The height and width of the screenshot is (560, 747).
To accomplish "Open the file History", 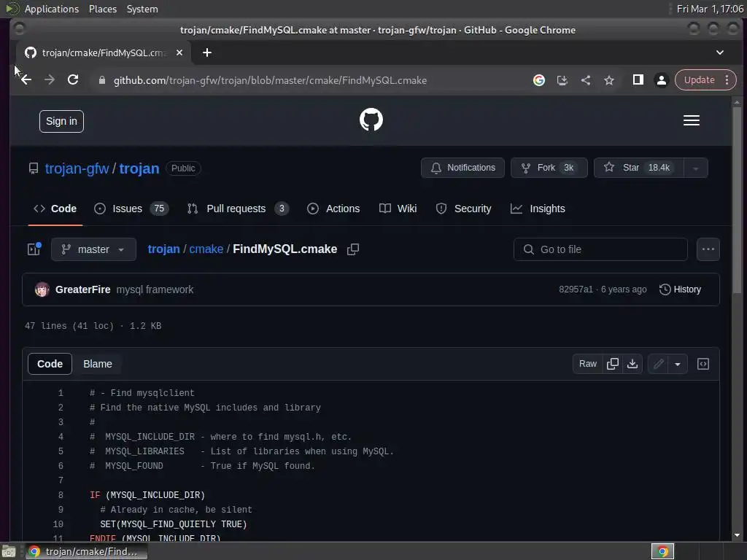I will [680, 289].
